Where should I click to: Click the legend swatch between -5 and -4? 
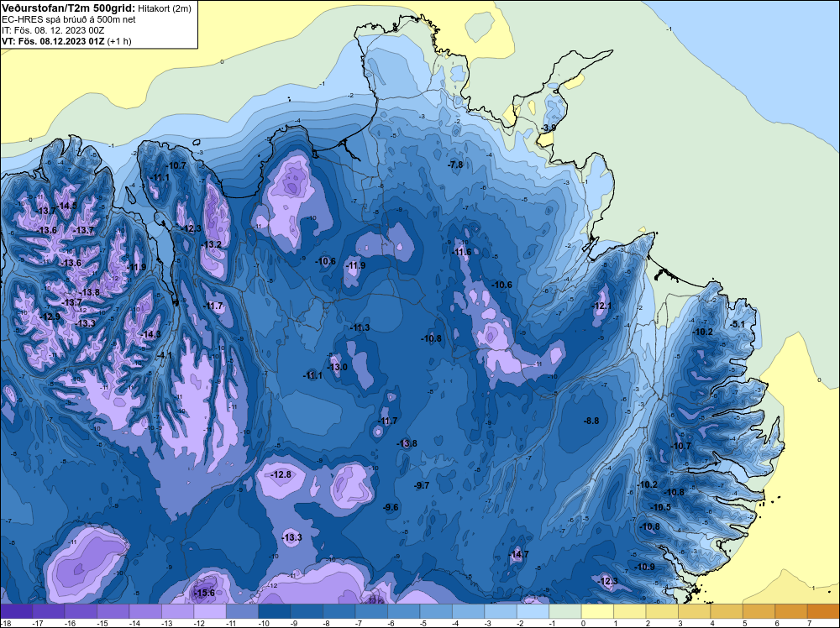(x=436, y=611)
